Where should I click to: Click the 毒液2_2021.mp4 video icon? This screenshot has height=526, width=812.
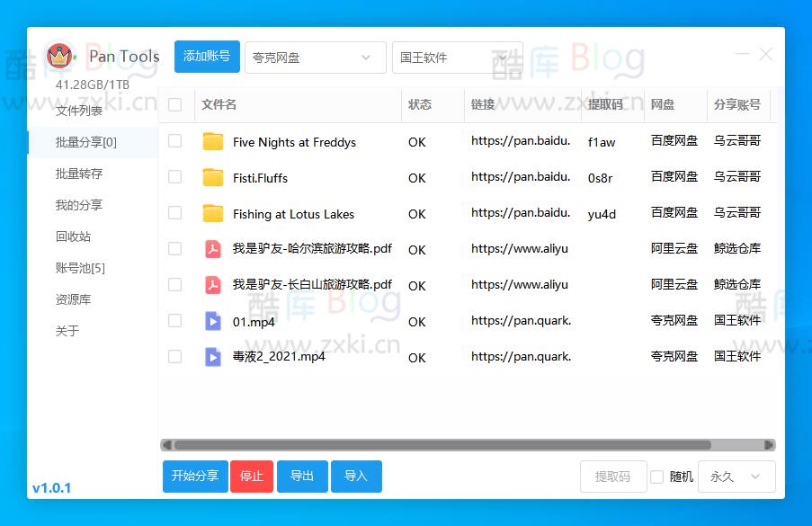point(213,357)
